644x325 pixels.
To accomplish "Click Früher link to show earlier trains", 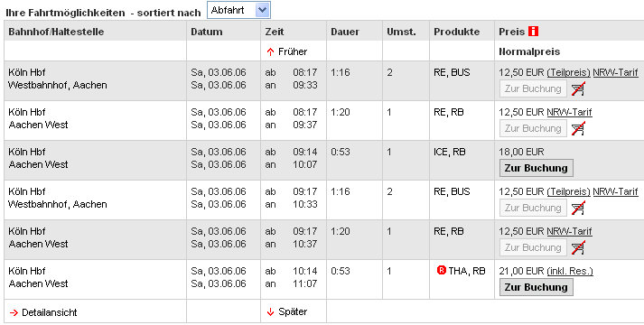I will click(293, 51).
